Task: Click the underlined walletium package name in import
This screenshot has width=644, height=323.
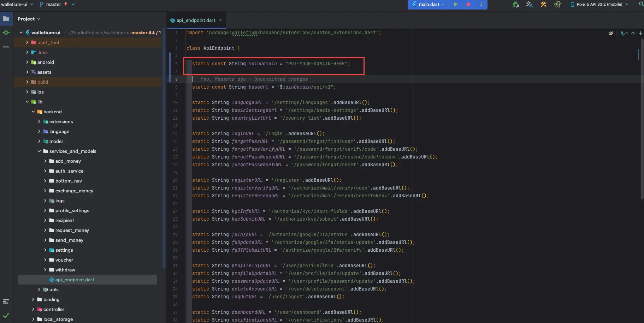Action: 244,32
